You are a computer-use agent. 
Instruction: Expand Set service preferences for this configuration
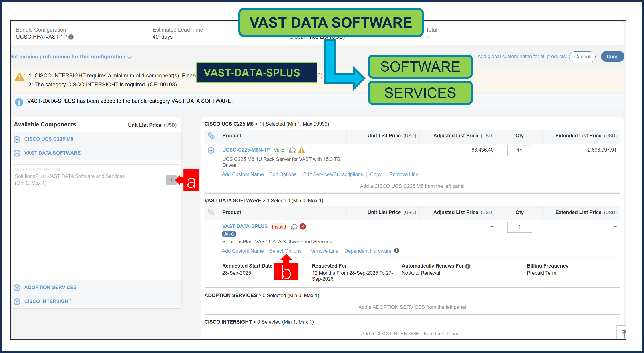(70, 57)
